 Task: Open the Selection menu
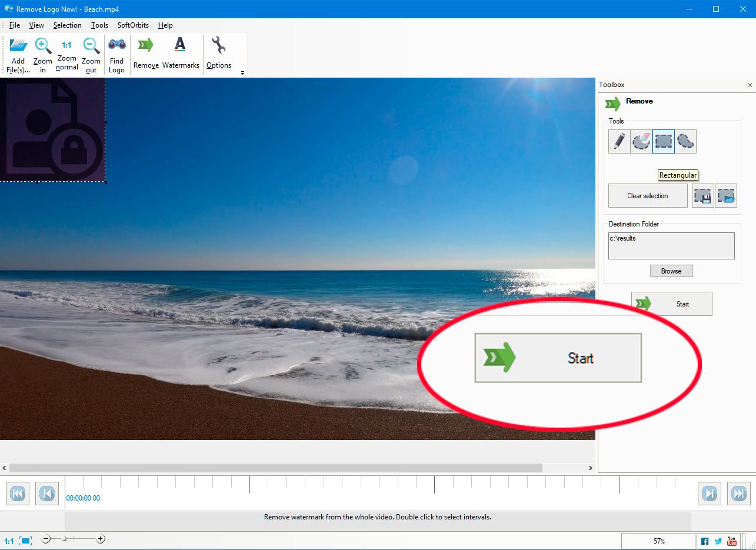[67, 25]
